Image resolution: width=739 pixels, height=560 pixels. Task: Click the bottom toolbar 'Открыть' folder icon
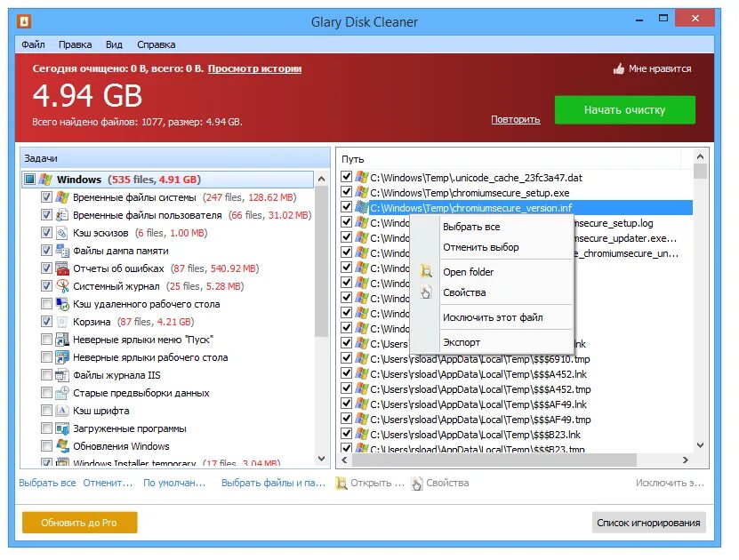coord(341,484)
